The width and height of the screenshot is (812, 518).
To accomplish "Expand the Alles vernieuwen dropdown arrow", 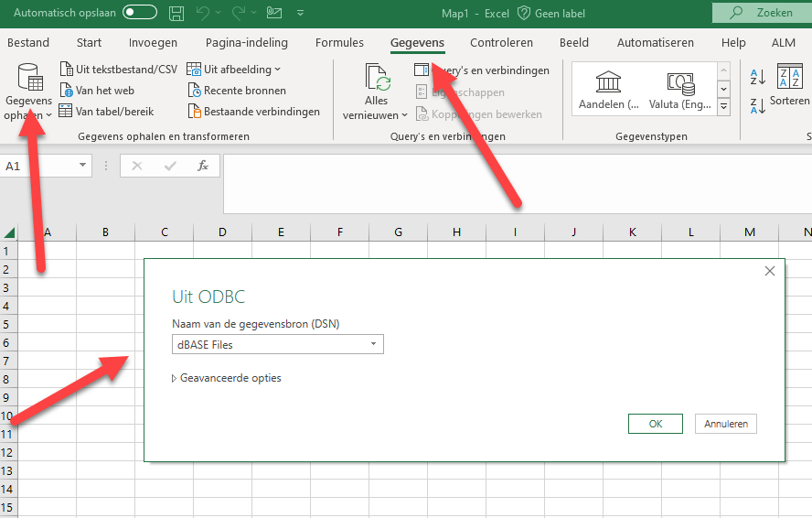I will coord(404,115).
